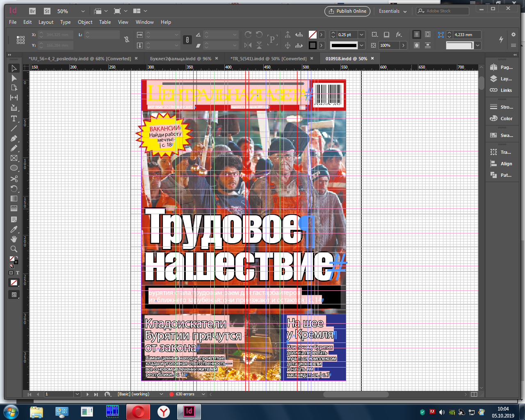The height and width of the screenshot is (420, 525).
Task: Open the Layout menu
Action: coord(46,22)
